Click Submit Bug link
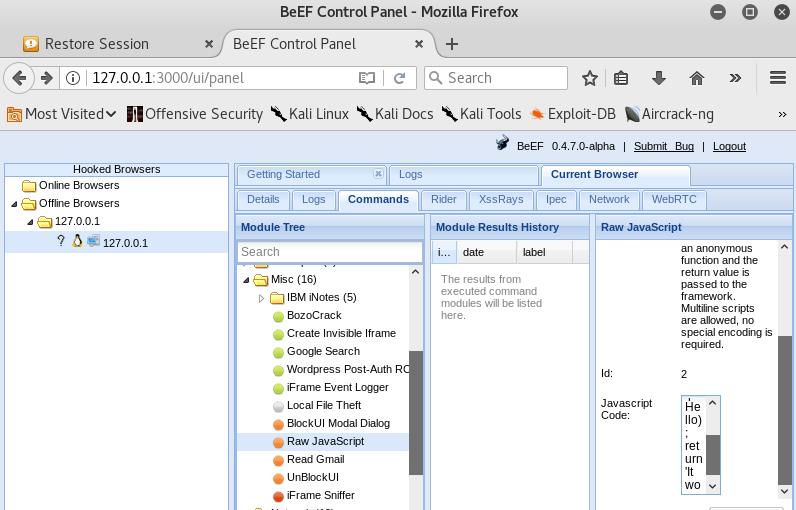The image size is (796, 510). click(664, 146)
